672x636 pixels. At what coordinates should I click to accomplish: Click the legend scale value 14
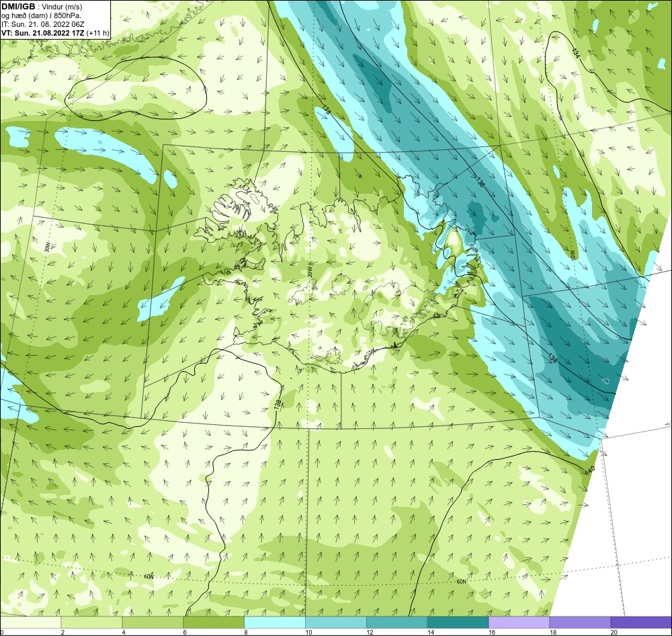point(431,632)
